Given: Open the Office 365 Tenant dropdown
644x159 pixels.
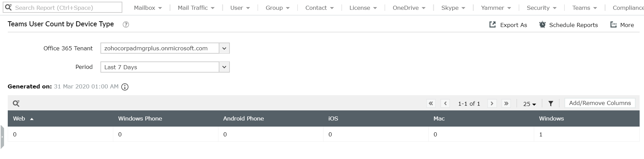Looking at the screenshot, I should click(224, 48).
